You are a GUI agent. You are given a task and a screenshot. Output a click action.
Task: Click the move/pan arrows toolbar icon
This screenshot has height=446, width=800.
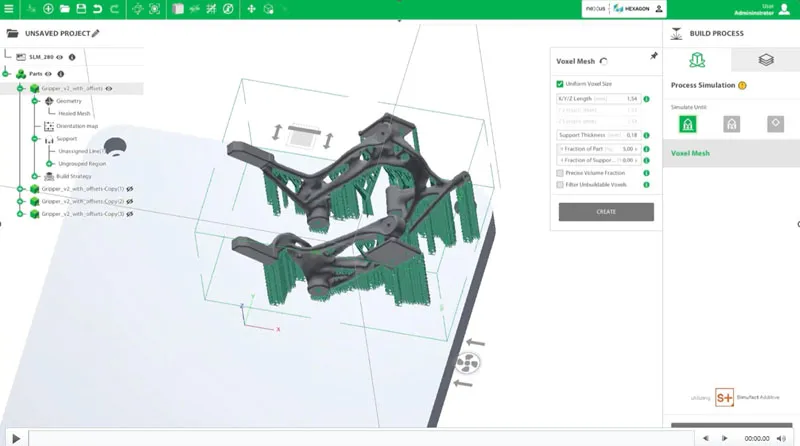(251, 8)
